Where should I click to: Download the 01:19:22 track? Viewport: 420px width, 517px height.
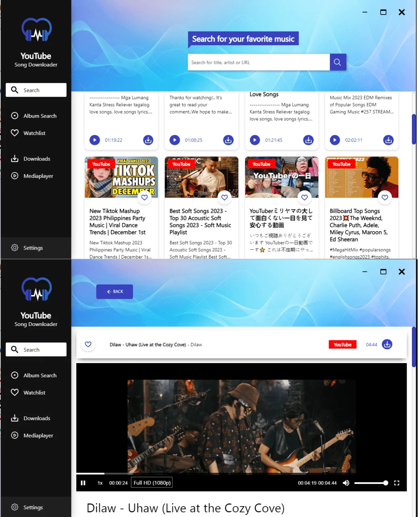click(148, 140)
